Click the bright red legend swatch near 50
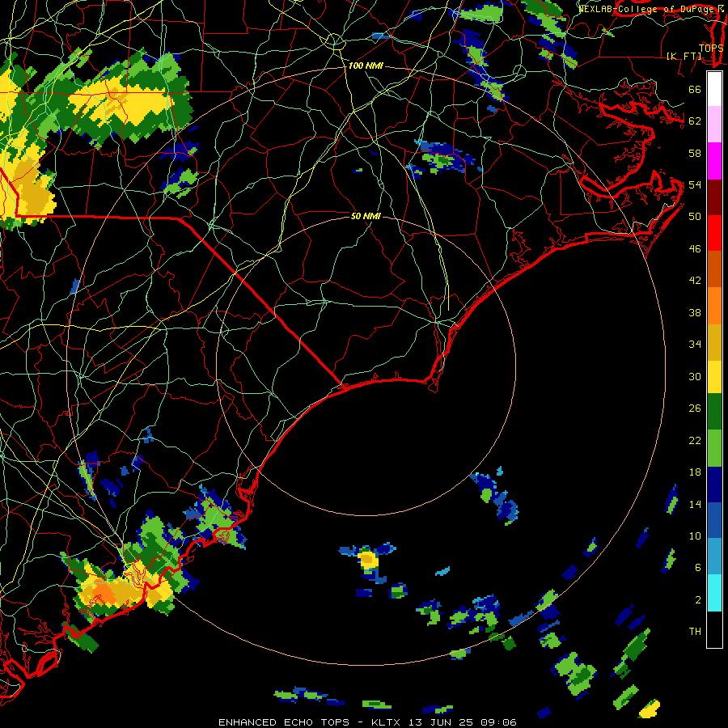Image resolution: width=728 pixels, height=728 pixels. pyautogui.click(x=714, y=233)
